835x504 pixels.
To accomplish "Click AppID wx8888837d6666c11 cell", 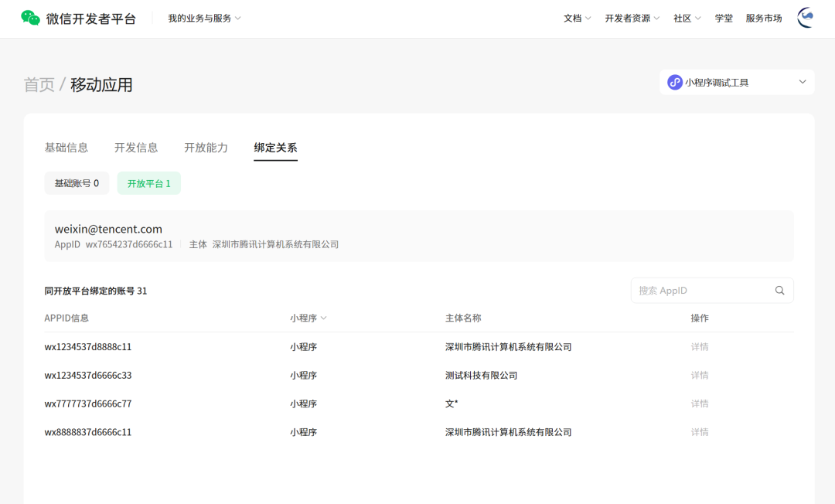I will click(x=88, y=432).
